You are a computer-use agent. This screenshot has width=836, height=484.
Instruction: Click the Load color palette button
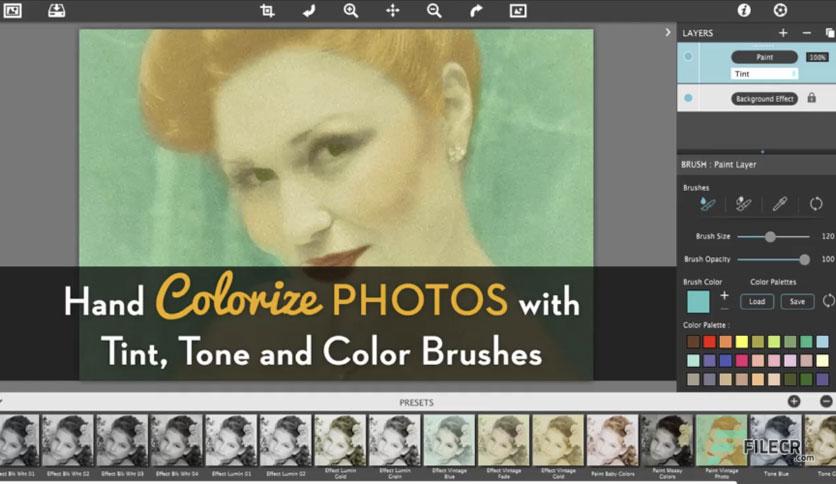(x=757, y=302)
